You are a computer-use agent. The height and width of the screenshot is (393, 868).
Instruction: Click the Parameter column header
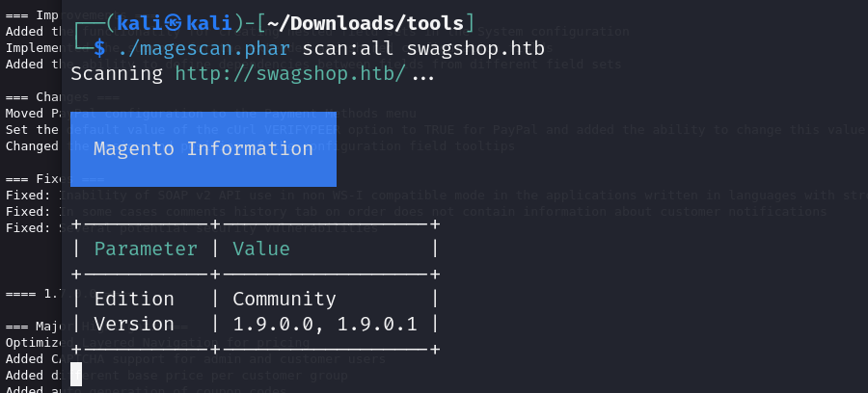coord(145,249)
